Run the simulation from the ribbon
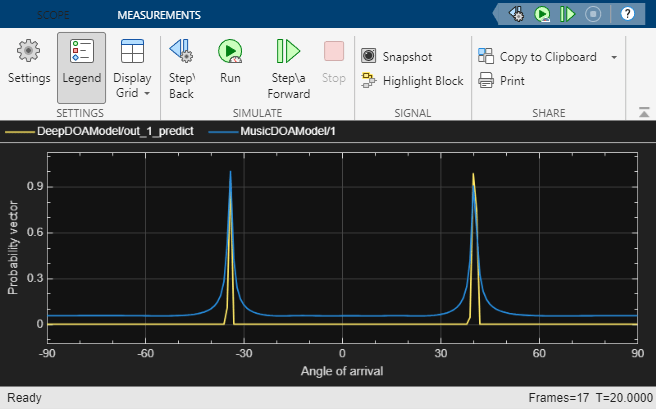Image resolution: width=656 pixels, height=409 pixels. (230, 64)
